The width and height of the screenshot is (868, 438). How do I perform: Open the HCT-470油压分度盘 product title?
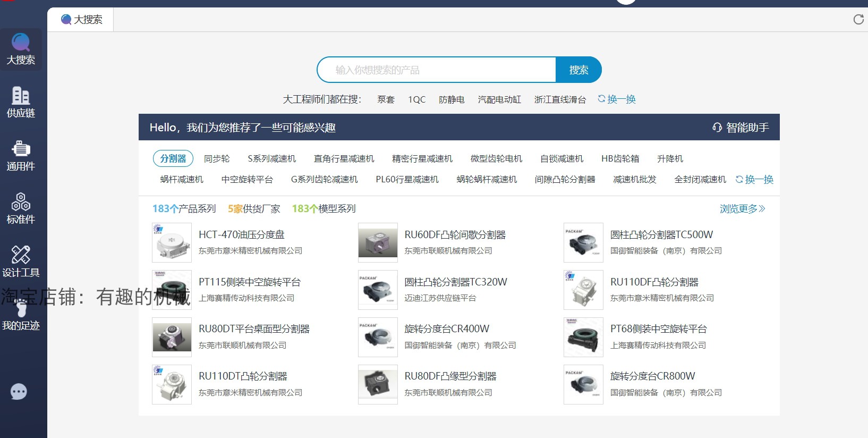pos(241,234)
